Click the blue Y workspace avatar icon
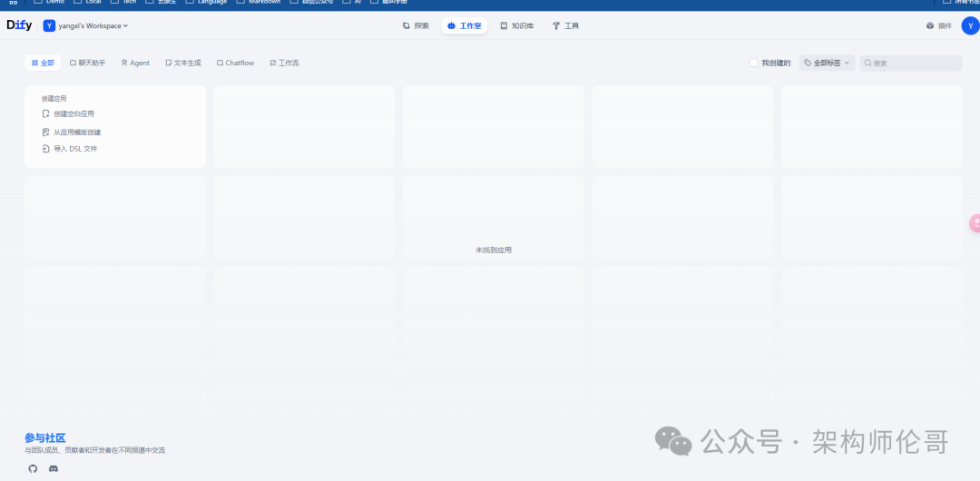 (49, 25)
